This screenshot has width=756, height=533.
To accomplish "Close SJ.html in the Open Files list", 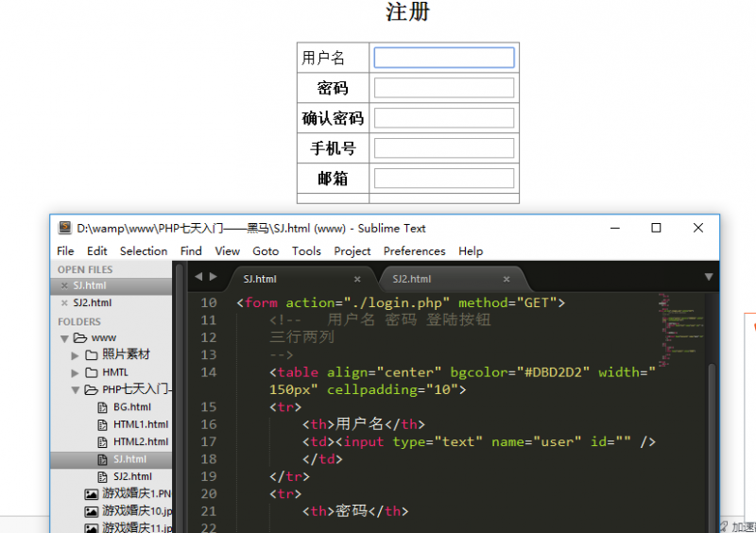I will coord(64,285).
